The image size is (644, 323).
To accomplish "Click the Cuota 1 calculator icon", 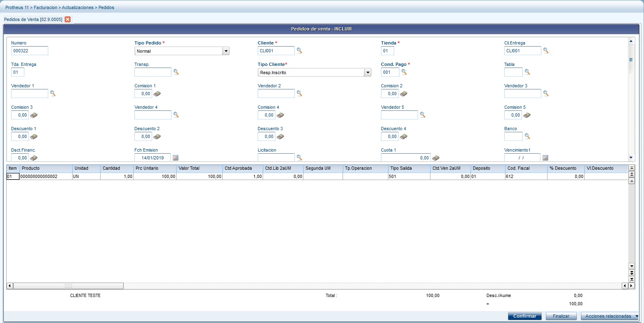I will (x=435, y=158).
